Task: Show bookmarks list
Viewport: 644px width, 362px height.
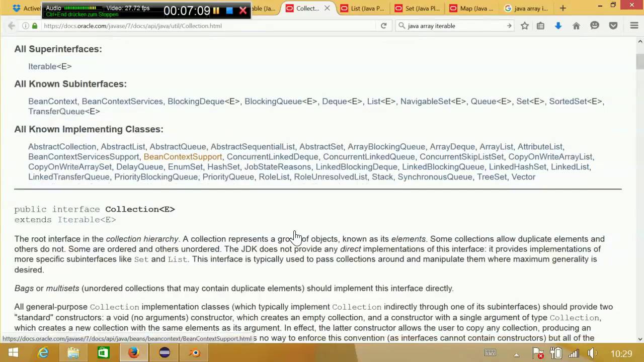Action: click(540, 26)
